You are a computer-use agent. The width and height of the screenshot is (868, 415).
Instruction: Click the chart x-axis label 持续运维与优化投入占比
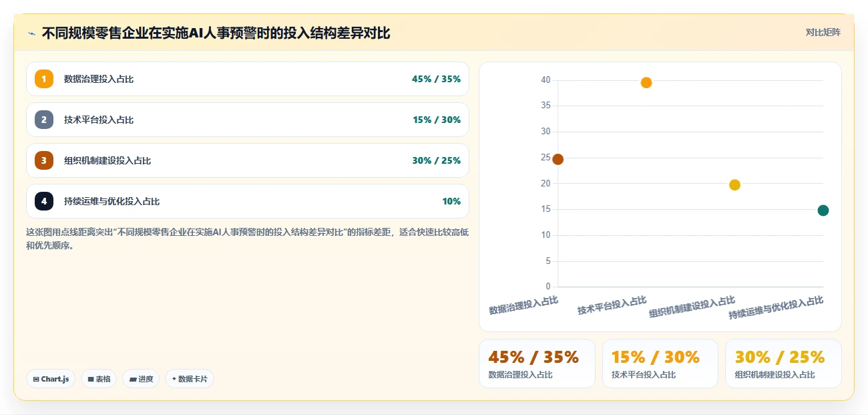776,307
